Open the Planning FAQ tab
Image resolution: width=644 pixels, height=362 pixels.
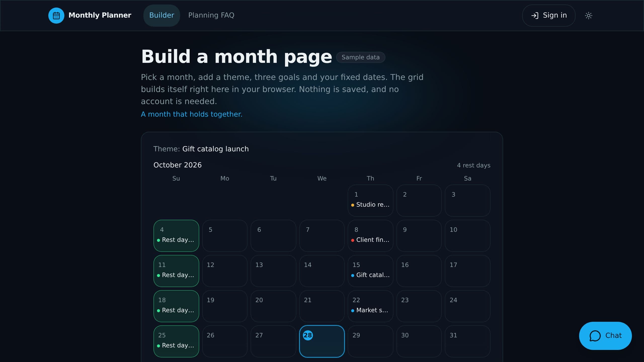tap(211, 15)
